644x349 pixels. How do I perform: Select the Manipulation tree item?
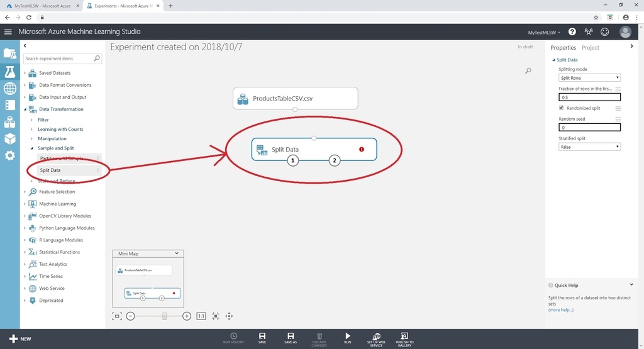coord(52,139)
